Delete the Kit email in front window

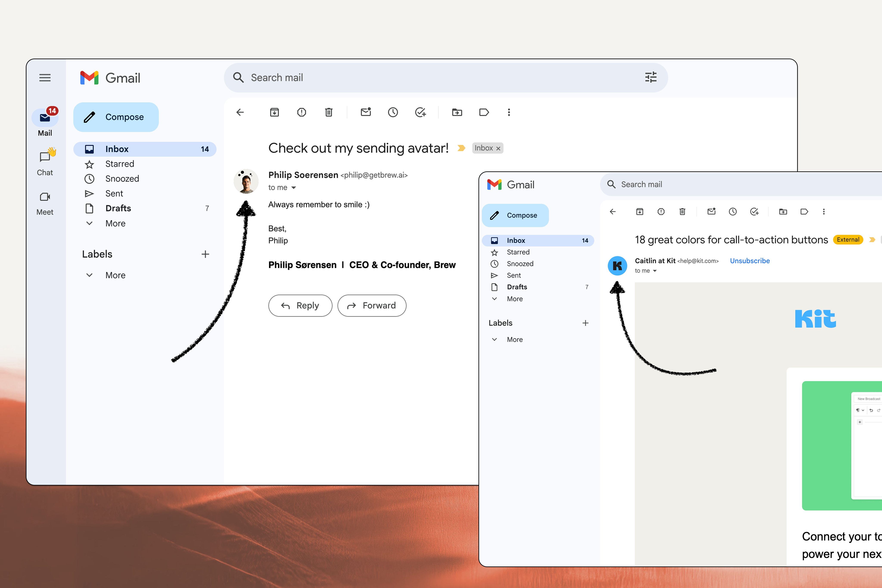[682, 211]
